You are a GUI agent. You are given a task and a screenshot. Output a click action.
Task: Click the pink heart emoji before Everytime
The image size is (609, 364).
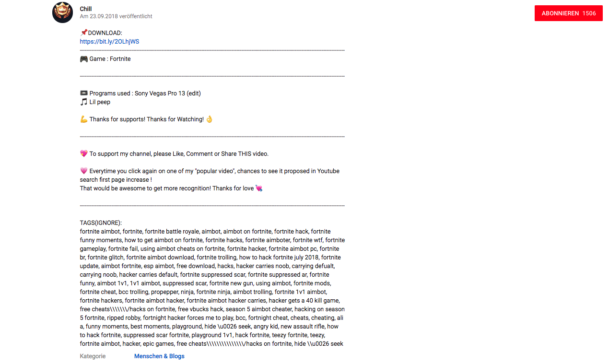(84, 171)
